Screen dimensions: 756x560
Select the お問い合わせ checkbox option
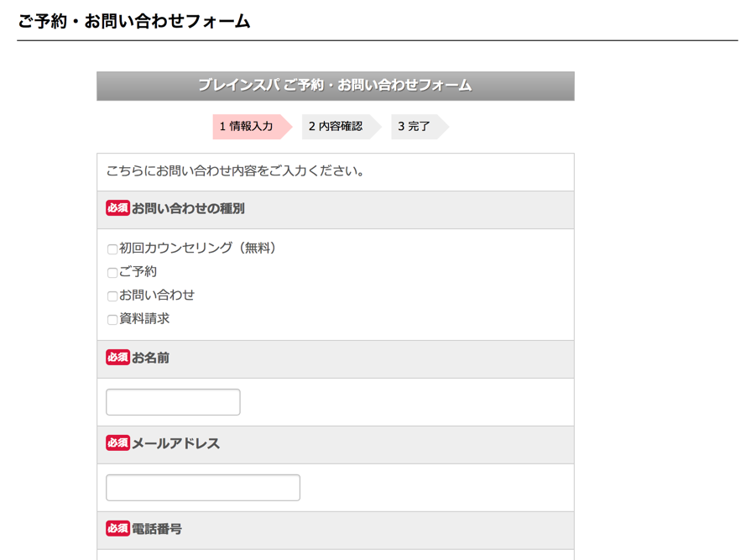[112, 296]
